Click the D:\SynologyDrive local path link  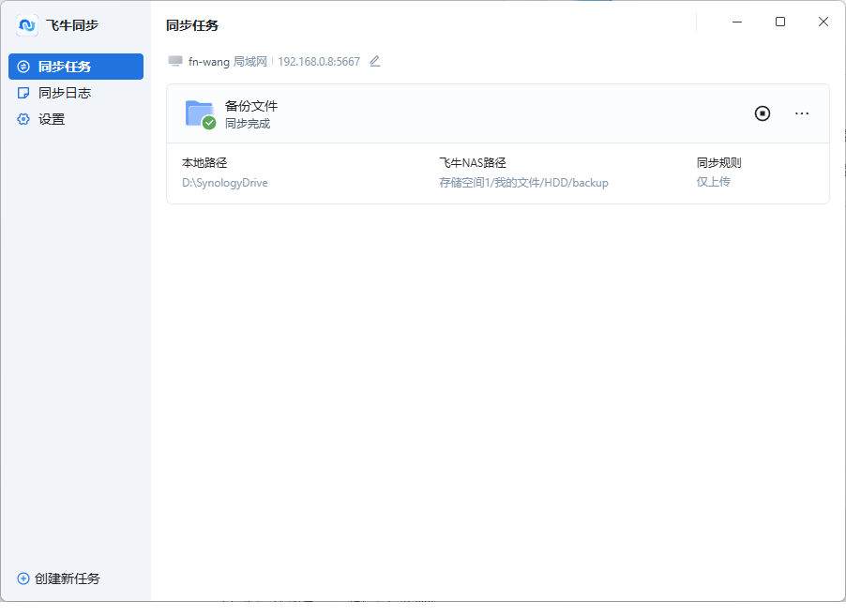(x=224, y=182)
